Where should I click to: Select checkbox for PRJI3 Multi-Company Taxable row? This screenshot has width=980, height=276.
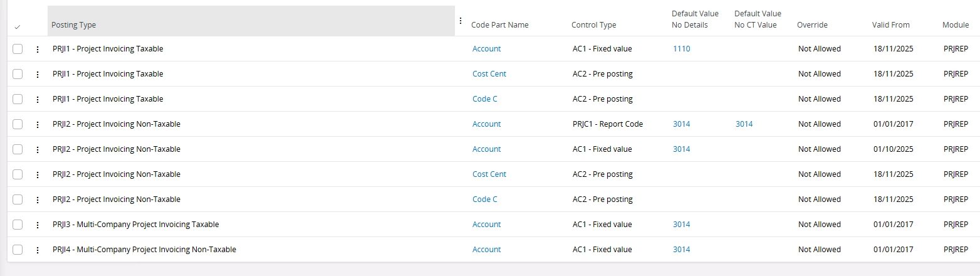point(18,225)
